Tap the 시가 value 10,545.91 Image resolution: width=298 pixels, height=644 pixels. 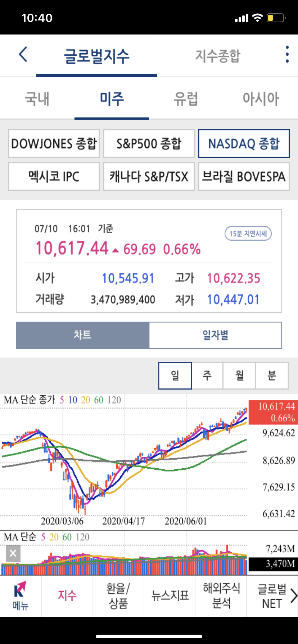pos(128,278)
